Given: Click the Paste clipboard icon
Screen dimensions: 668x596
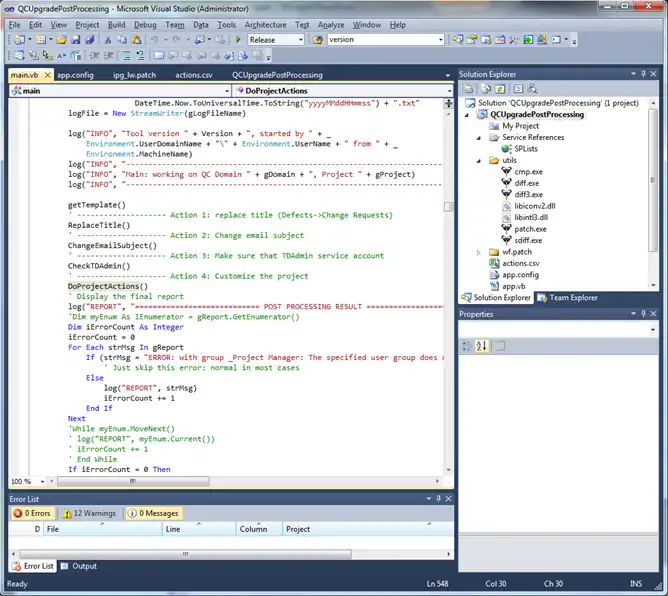Looking at the screenshot, I should pyautogui.click(x=136, y=40).
